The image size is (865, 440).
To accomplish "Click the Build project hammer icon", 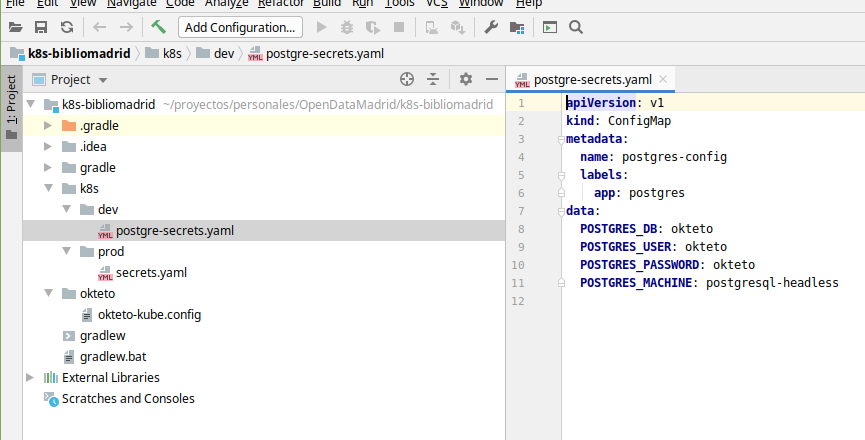I will [x=159, y=27].
